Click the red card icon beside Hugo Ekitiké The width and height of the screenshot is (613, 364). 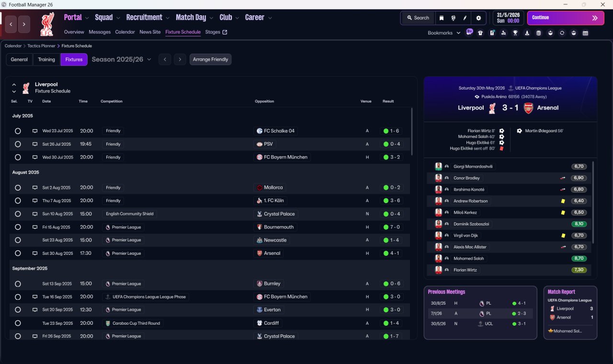pos(501,148)
